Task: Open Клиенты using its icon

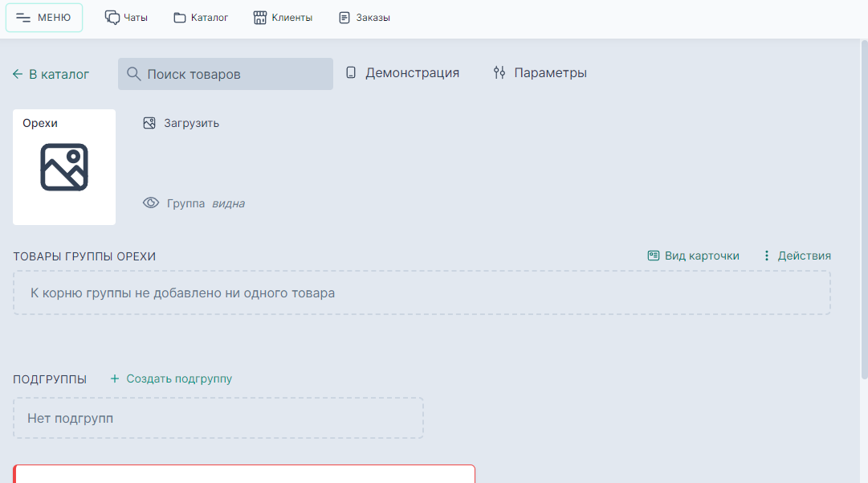Action: (x=259, y=15)
